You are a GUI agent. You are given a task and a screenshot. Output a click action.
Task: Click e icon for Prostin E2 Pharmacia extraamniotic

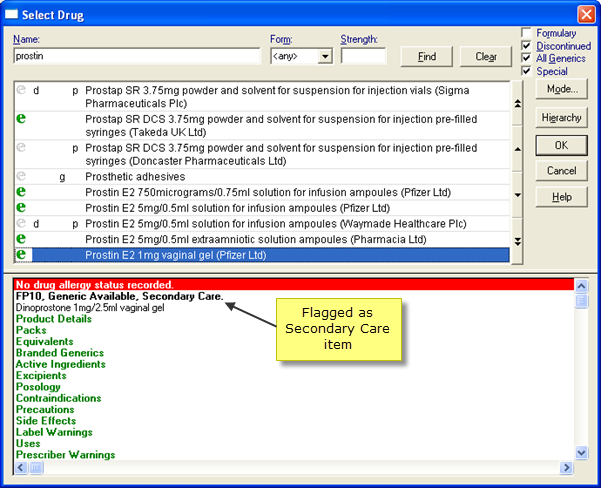(x=21, y=239)
